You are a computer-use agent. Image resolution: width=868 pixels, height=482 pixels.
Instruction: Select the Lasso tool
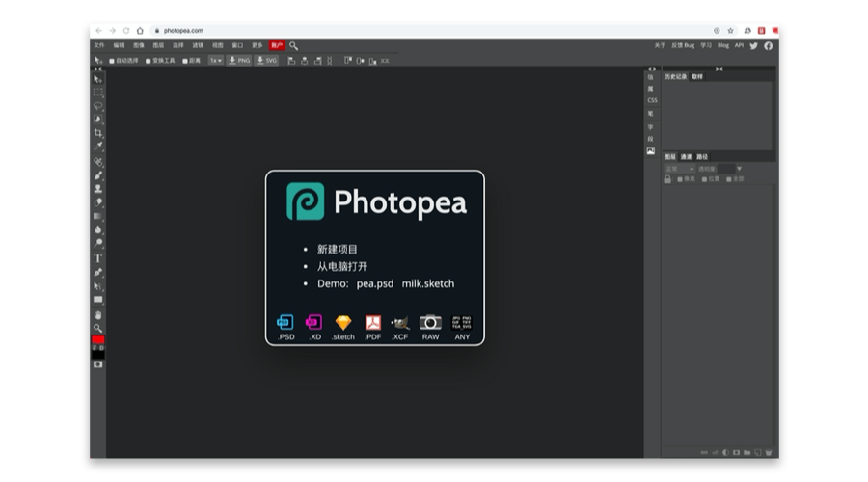point(98,106)
